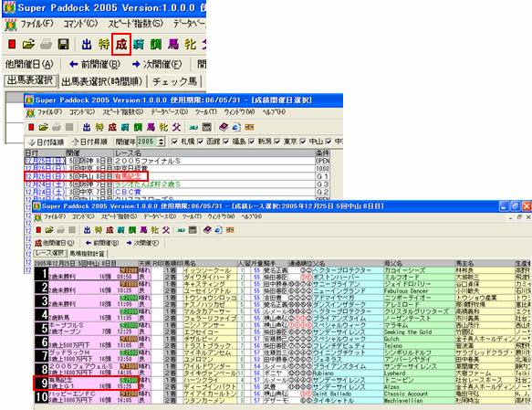This screenshot has width=532, height=410.
Task: Click the 日付昇順 sort button
Action: pos(89,142)
